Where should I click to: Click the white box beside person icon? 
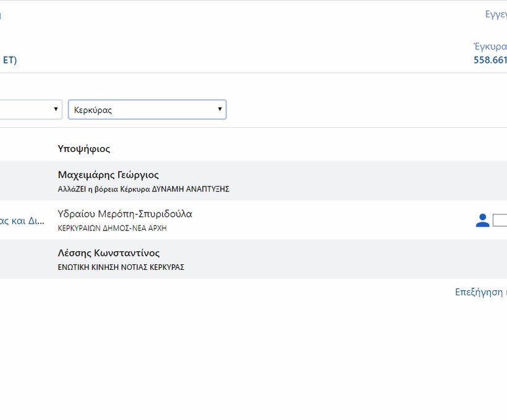pyautogui.click(x=500, y=220)
